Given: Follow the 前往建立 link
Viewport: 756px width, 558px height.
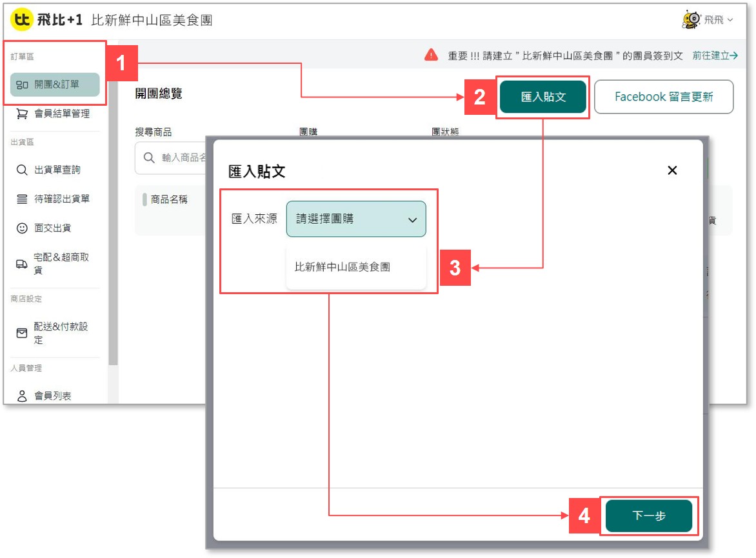Looking at the screenshot, I should click(x=715, y=55).
